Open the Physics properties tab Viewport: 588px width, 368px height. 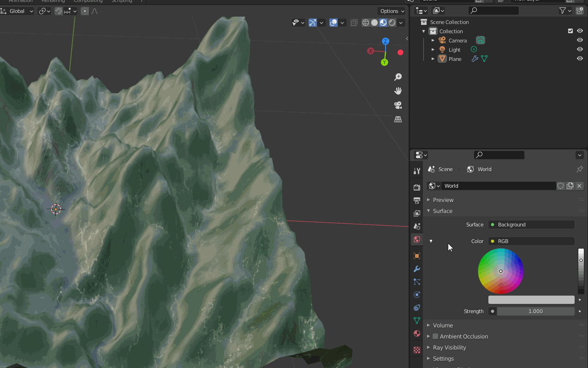coord(417,295)
